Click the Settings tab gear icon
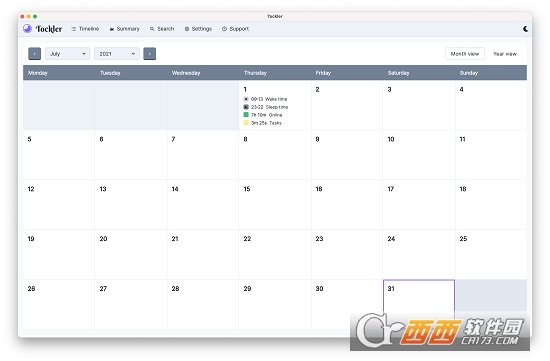This screenshot has height=361, width=550. click(187, 29)
